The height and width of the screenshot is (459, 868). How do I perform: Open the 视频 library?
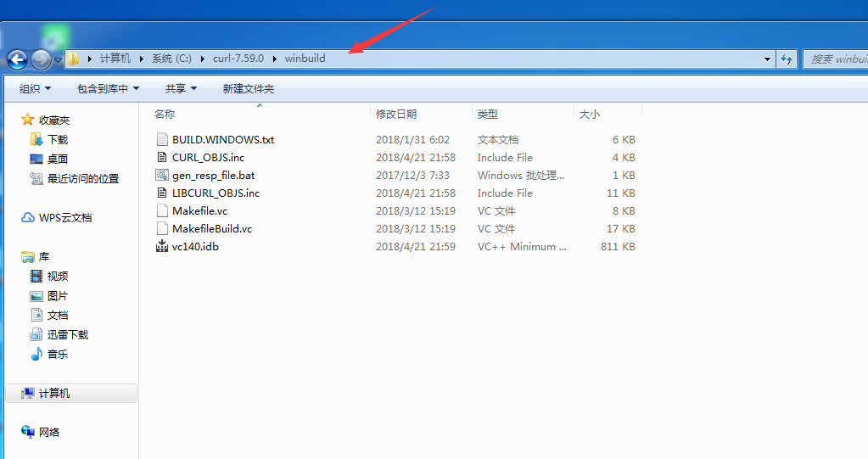(x=58, y=276)
